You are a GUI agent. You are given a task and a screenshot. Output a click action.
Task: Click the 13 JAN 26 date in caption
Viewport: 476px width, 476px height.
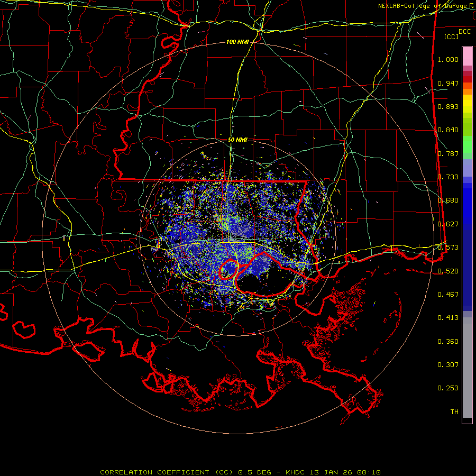[331, 472]
